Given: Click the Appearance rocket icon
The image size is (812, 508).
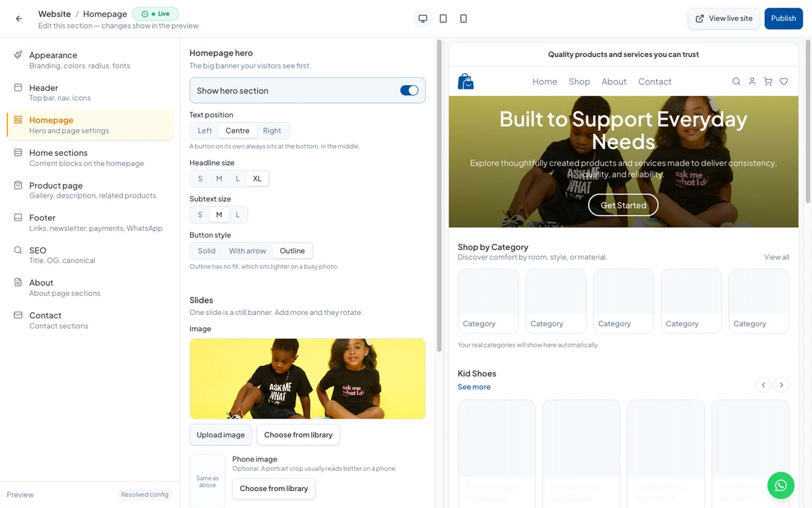Looking at the screenshot, I should pyautogui.click(x=18, y=55).
